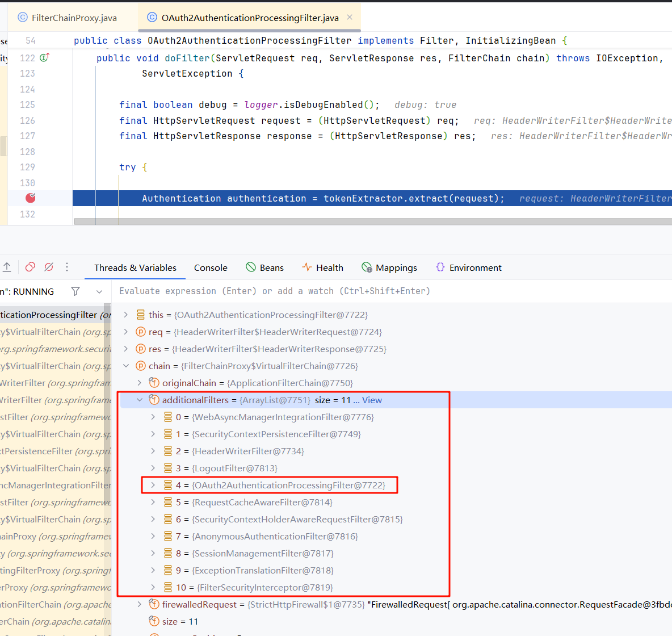The height and width of the screenshot is (636, 672).
Task: Focus the Evaluate expression input field
Action: coord(392,291)
